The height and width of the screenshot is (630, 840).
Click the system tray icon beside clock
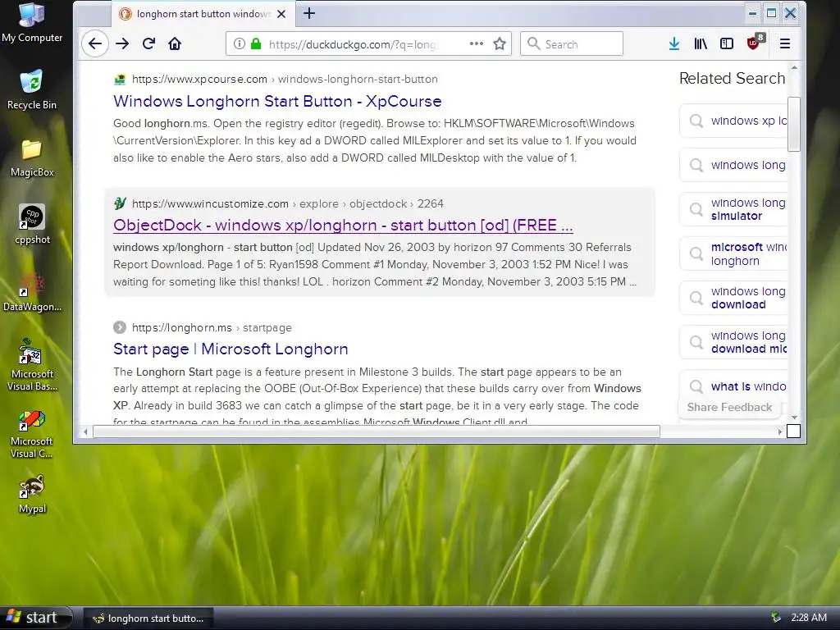point(775,618)
